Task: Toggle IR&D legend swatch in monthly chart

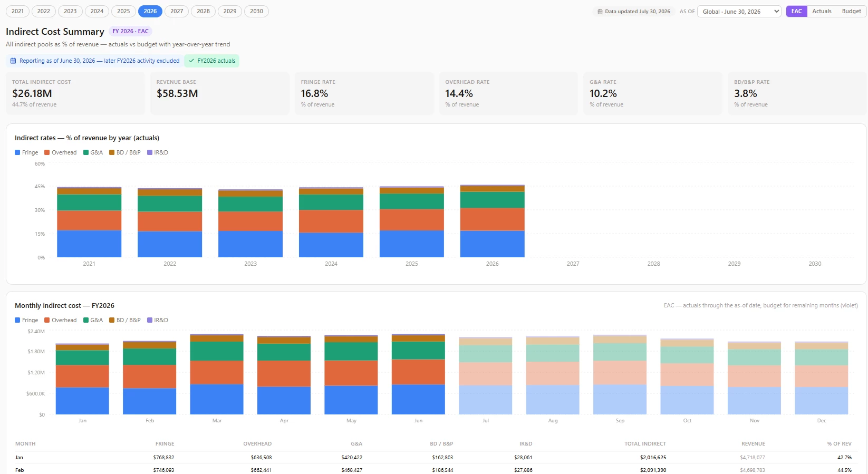Action: point(150,320)
